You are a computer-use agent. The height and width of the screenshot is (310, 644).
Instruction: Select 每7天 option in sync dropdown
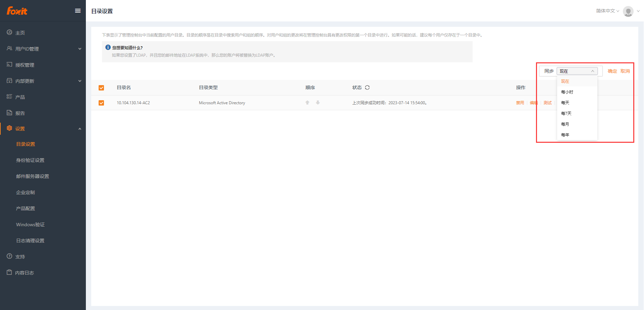click(577, 113)
